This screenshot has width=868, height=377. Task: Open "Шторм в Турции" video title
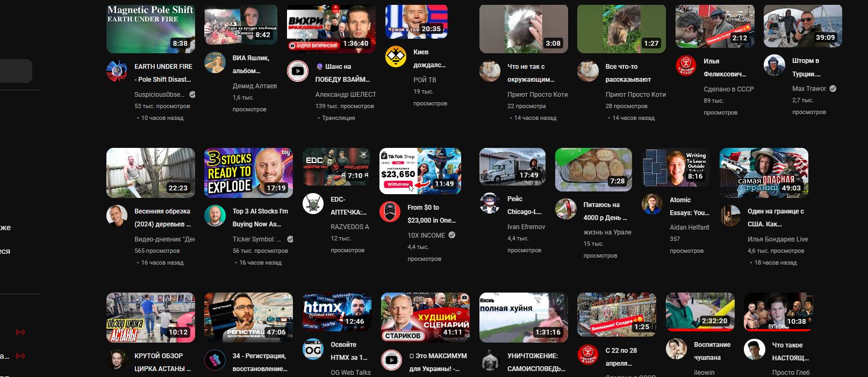pyautogui.click(x=806, y=67)
